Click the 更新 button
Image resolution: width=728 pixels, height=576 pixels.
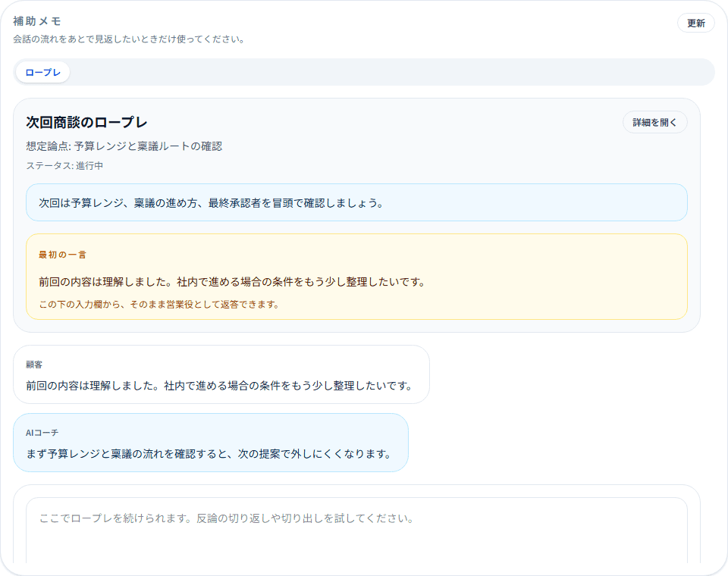pos(695,23)
